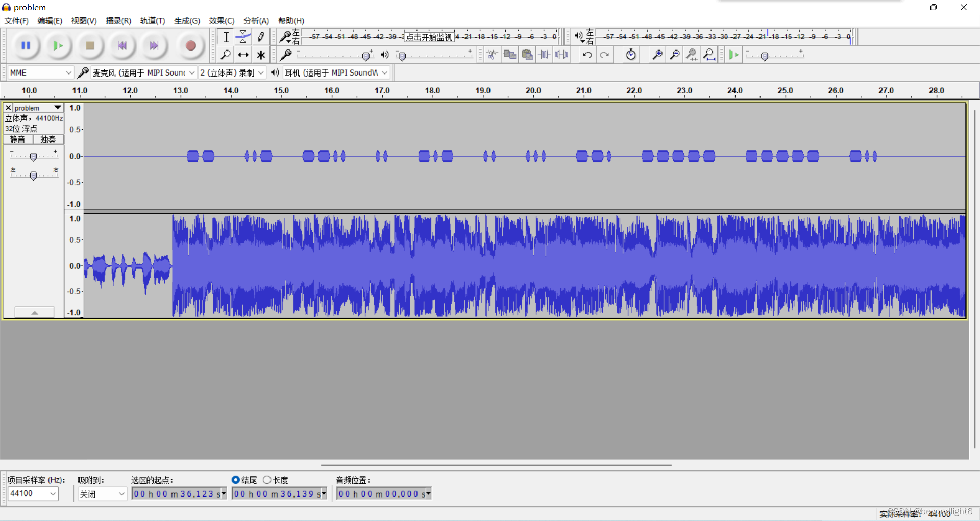
Task: Open the 文件(F) menu
Action: 16,21
